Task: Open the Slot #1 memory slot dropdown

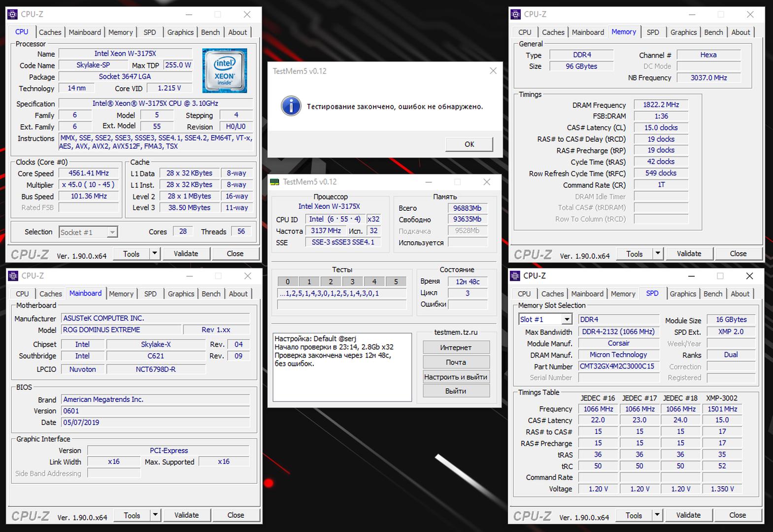Action: tap(567, 319)
